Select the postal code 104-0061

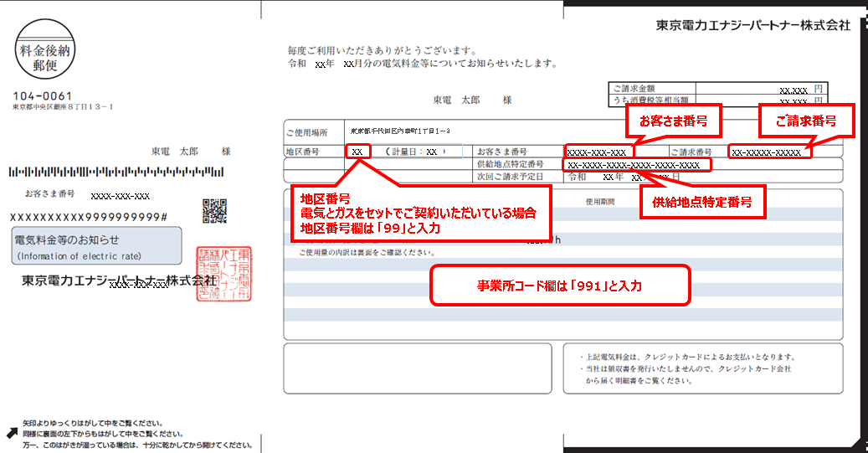[43, 95]
